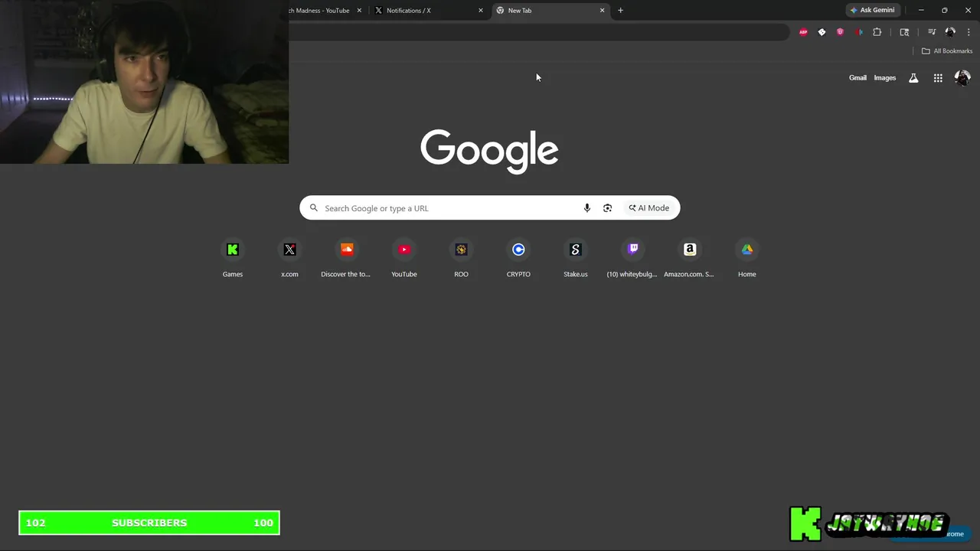Open the Extensions puzzle piece menu
This screenshot has height=551, width=980.
[877, 32]
